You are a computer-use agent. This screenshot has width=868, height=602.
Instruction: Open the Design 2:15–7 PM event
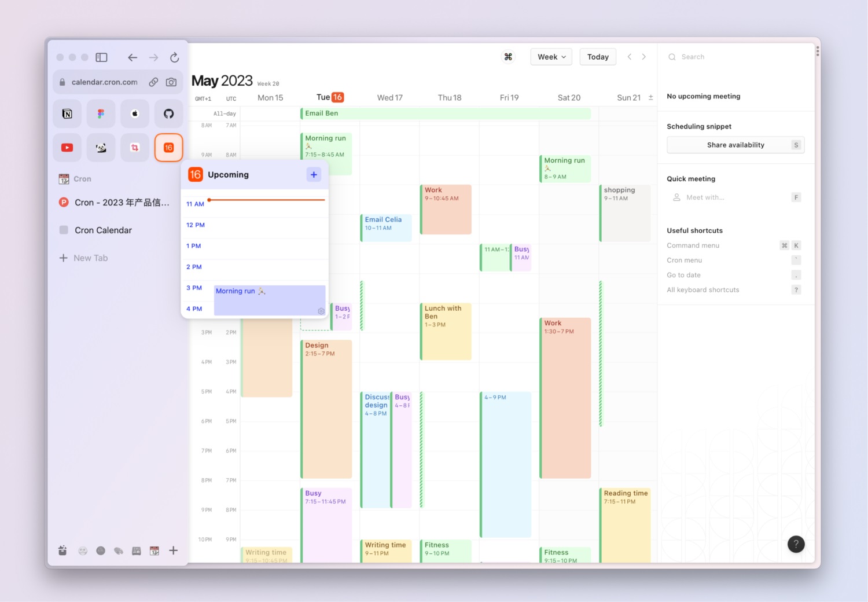(326, 409)
